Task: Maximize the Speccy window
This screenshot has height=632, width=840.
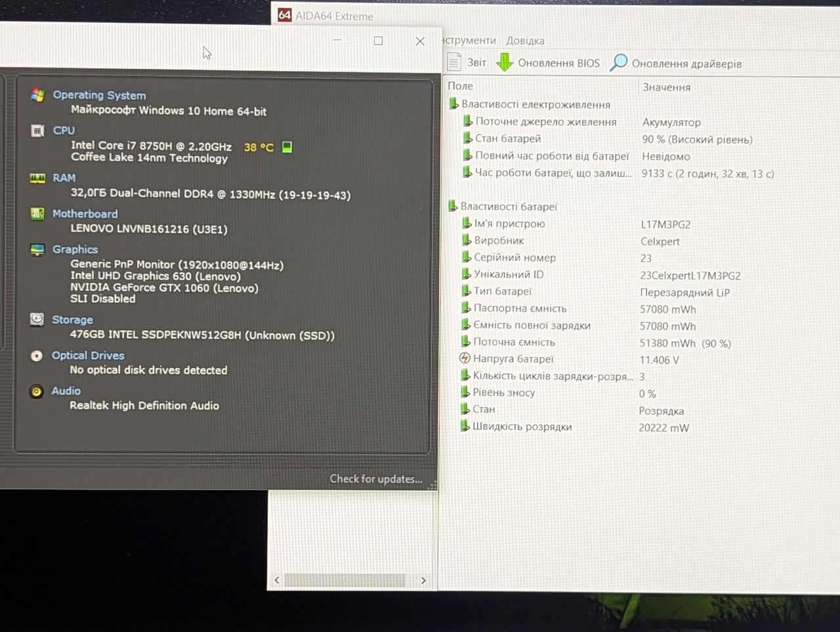Action: (378, 41)
